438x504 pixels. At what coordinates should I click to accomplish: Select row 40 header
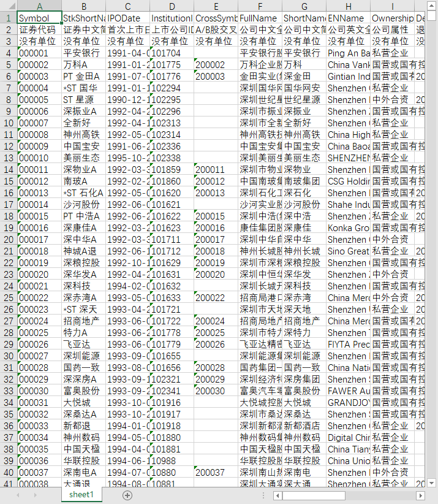pyautogui.click(x=9, y=473)
